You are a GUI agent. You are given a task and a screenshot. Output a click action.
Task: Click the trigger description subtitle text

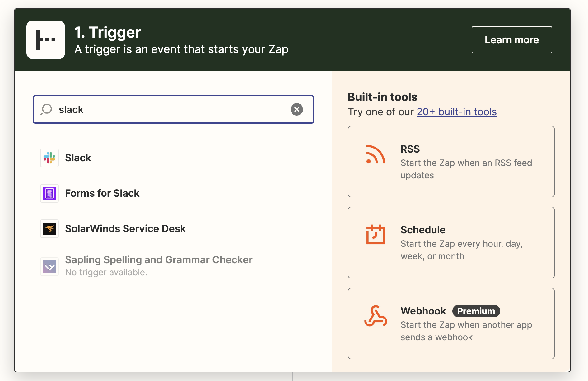click(x=181, y=49)
